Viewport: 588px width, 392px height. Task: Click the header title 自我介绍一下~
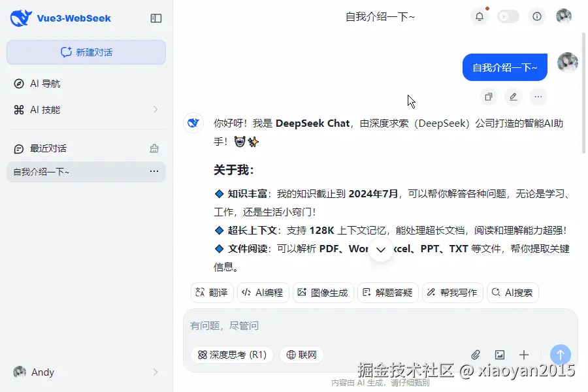380,17
